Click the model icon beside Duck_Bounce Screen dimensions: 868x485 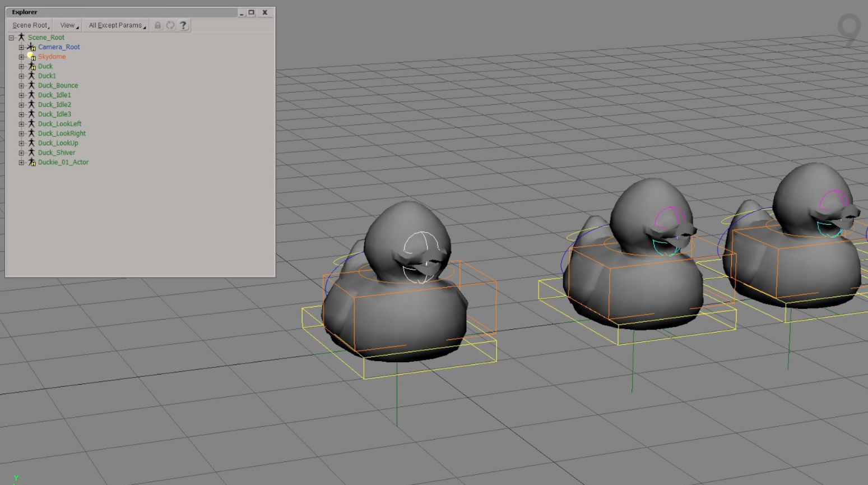pyautogui.click(x=31, y=85)
